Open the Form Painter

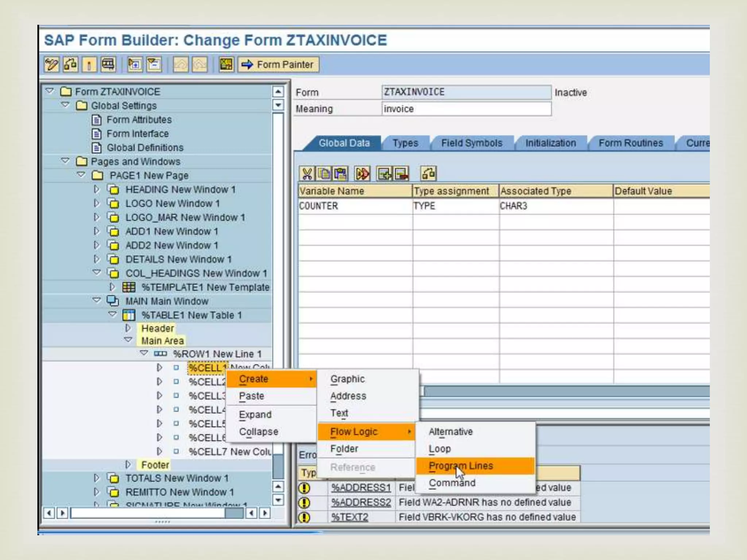tap(279, 65)
